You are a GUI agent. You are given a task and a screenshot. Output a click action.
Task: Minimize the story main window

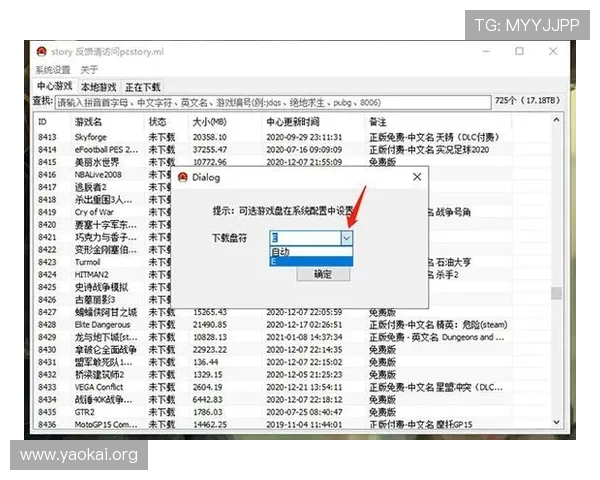pyautogui.click(x=486, y=51)
